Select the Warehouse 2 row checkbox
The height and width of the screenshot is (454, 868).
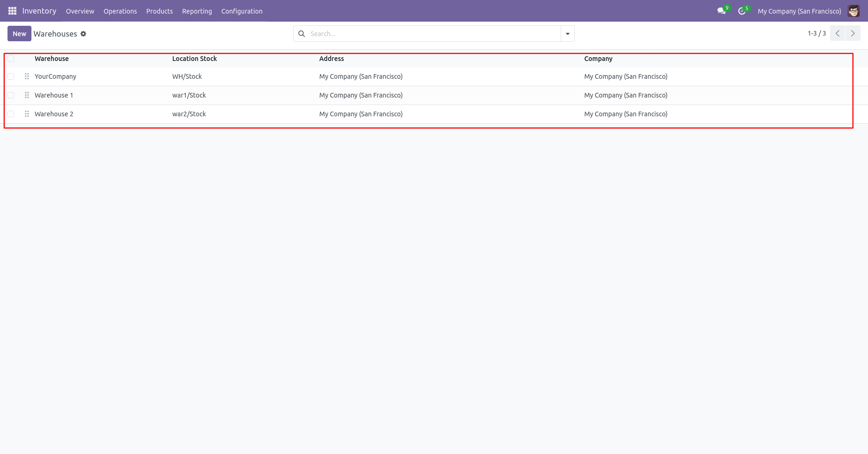[11, 114]
